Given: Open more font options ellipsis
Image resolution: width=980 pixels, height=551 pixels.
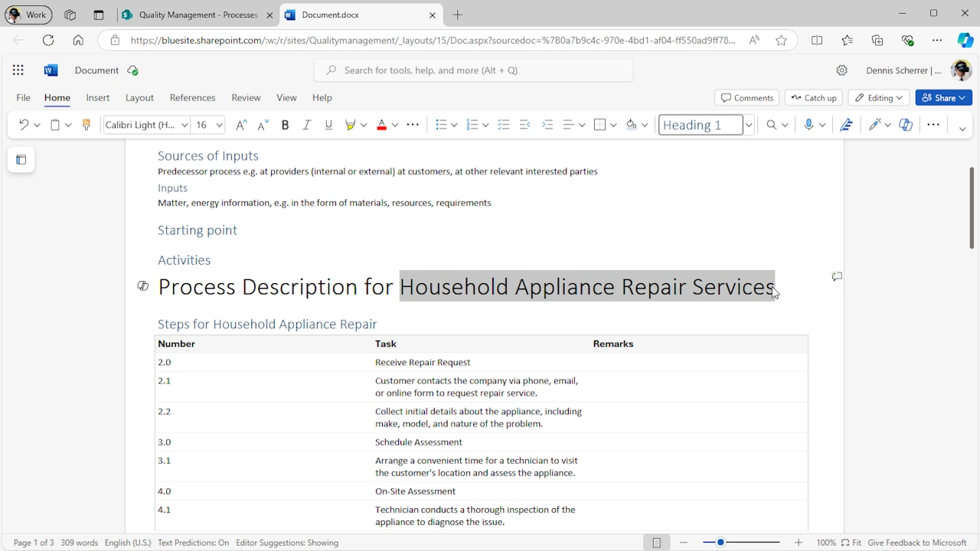Looking at the screenshot, I should (413, 125).
